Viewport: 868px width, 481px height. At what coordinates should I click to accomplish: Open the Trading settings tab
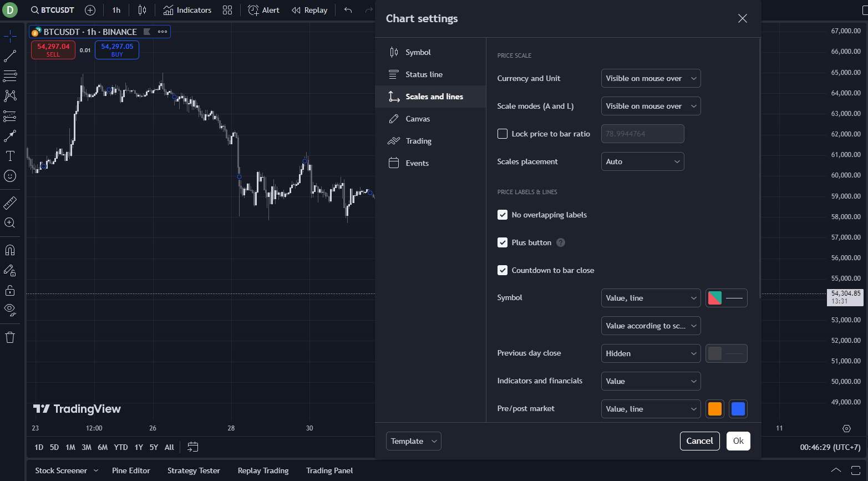pos(430,141)
